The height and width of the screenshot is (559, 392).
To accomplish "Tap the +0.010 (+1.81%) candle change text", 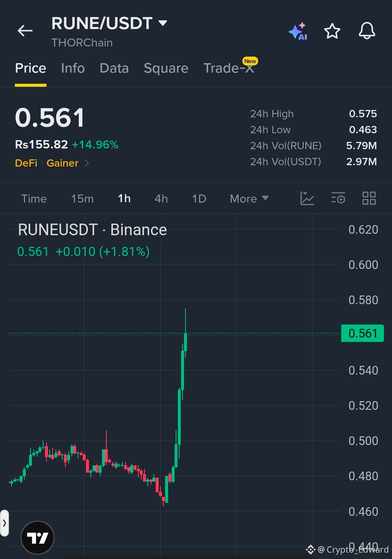I will (102, 252).
